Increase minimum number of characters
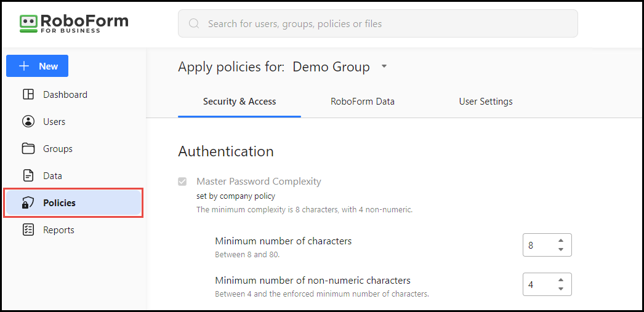 tap(561, 241)
